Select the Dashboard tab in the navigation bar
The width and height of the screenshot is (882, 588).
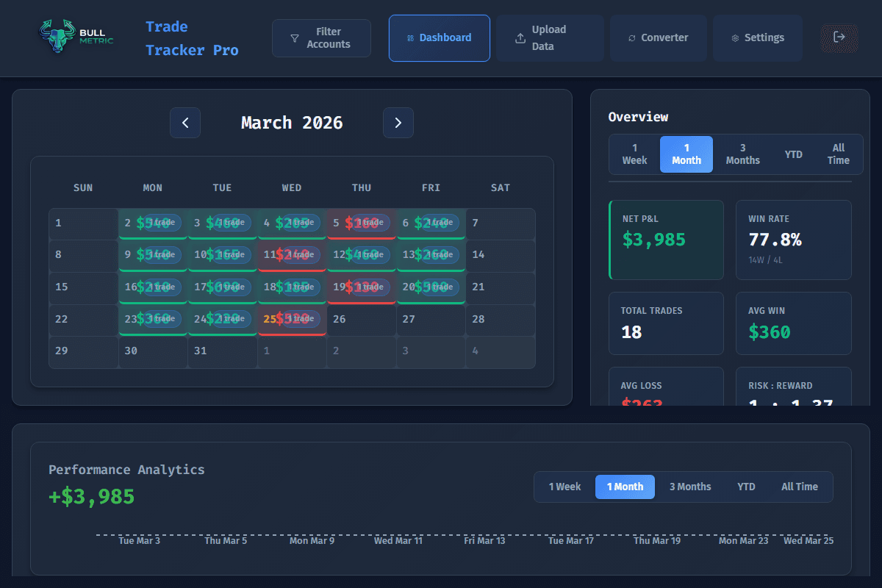pyautogui.click(x=439, y=37)
